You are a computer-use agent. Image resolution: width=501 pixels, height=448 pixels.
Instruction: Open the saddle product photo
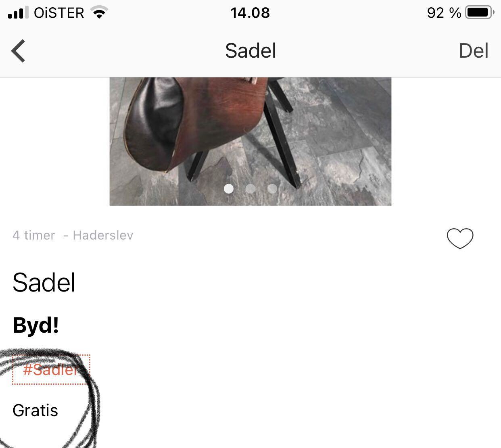(x=250, y=141)
